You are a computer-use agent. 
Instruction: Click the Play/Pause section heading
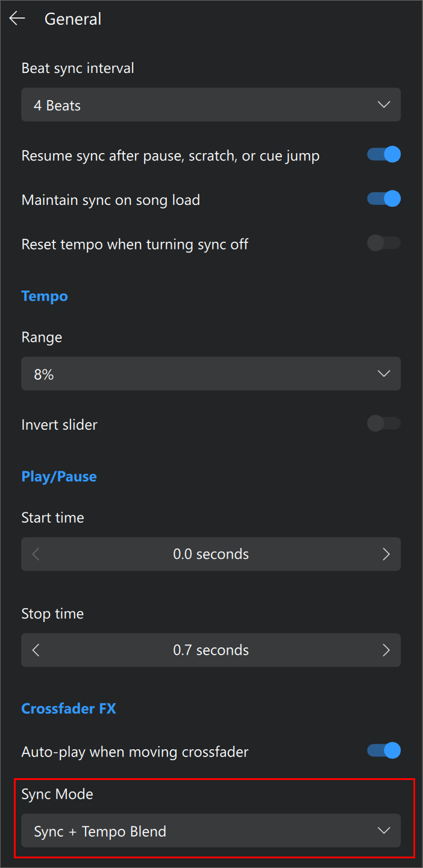(59, 476)
